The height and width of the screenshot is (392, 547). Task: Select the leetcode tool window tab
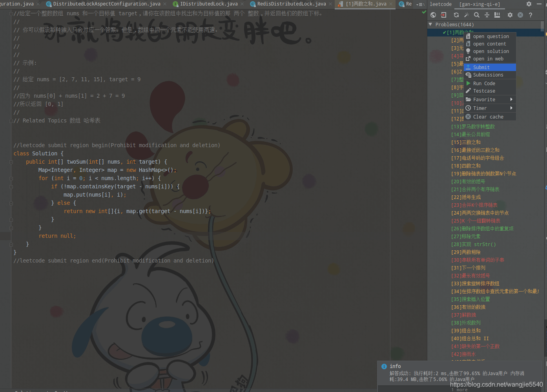tap(441, 4)
